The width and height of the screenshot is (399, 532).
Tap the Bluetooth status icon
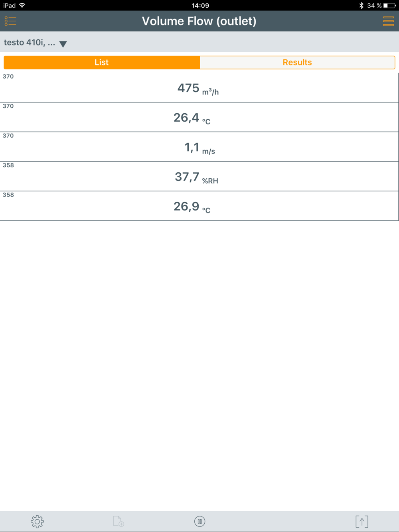click(361, 6)
